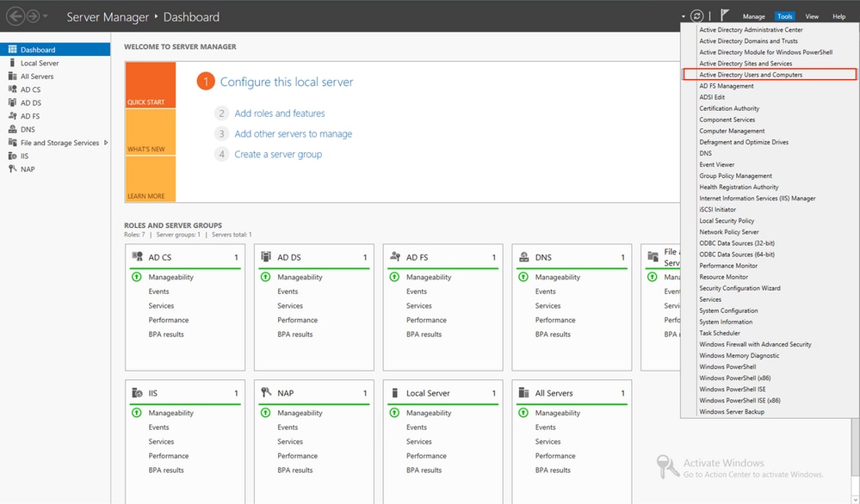Viewport: 860px width, 504px height.
Task: Click Performance in the DNS tile
Action: [555, 320]
